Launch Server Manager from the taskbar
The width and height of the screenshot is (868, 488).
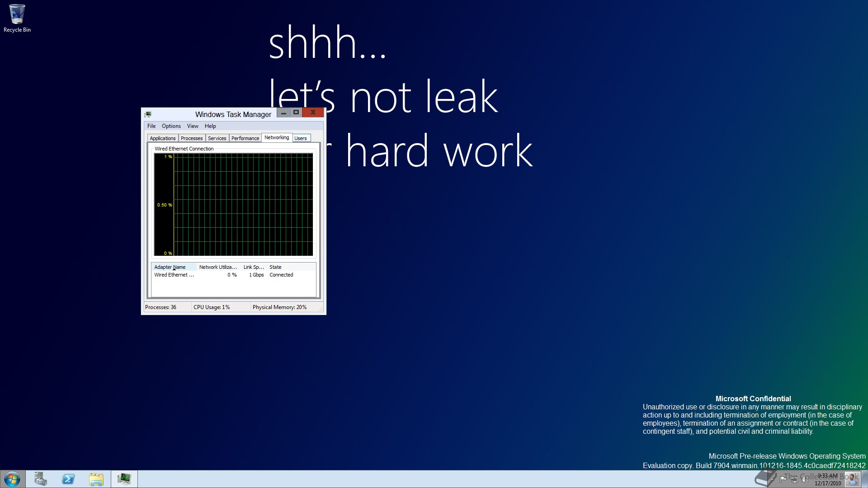coord(40,479)
